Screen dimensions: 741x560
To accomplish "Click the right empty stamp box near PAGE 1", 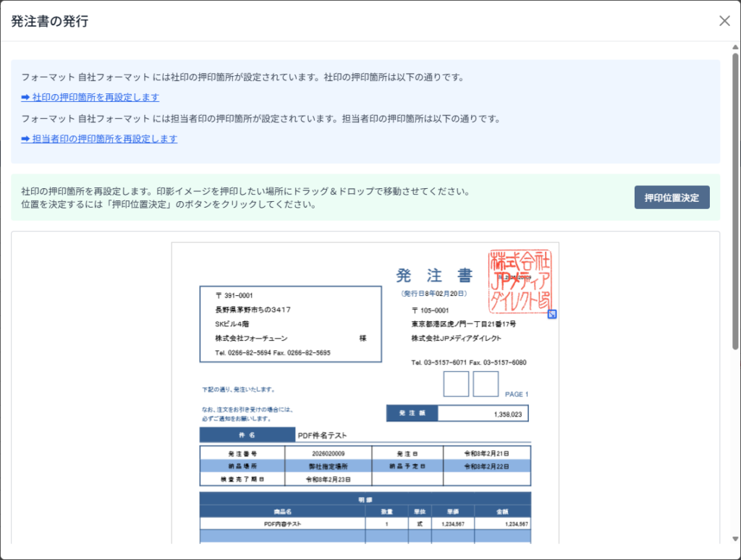I will (x=486, y=383).
